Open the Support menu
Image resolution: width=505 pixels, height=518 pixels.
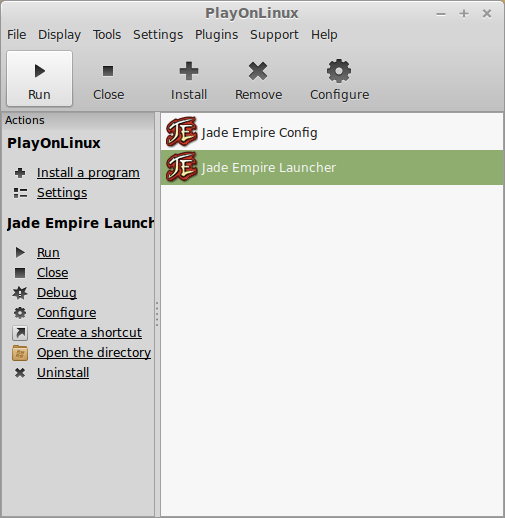click(274, 35)
